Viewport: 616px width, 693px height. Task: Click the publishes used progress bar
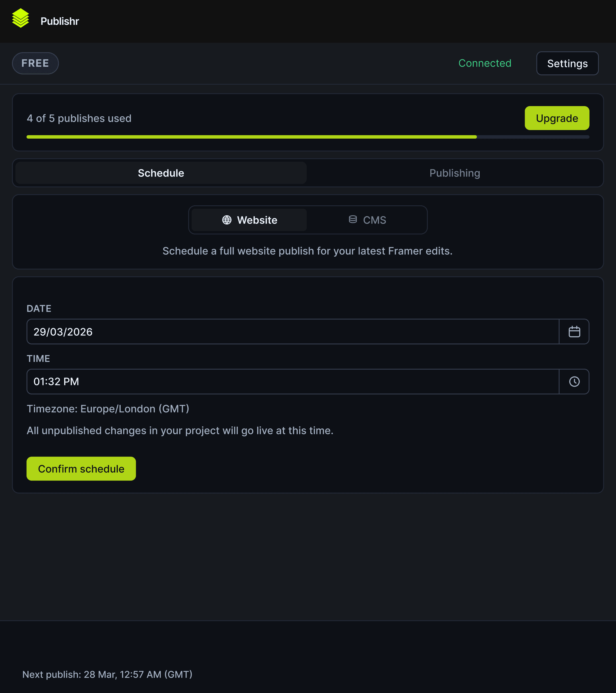click(x=307, y=137)
